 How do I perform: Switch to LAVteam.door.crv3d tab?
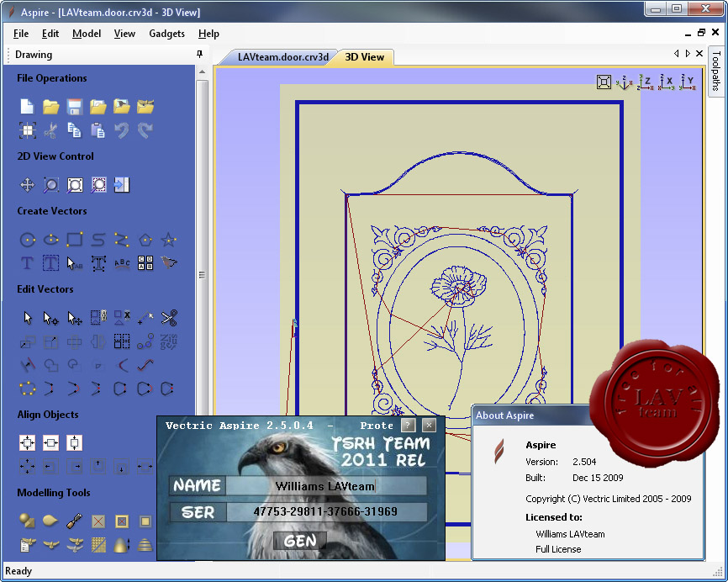pos(282,57)
